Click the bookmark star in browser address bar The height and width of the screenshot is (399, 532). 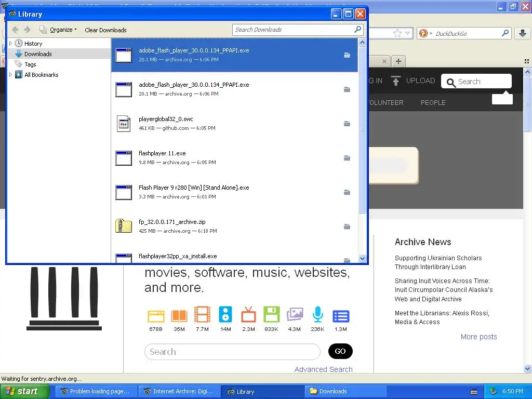point(397,33)
